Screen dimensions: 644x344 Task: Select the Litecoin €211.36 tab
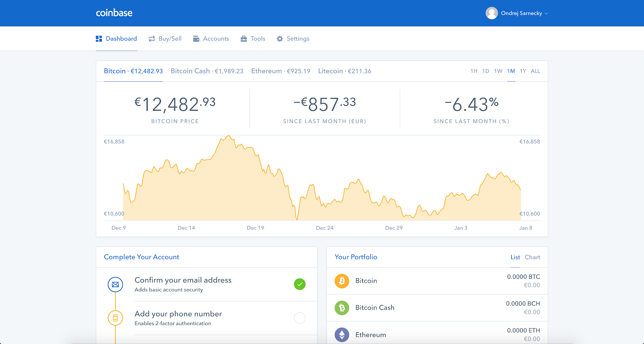345,71
